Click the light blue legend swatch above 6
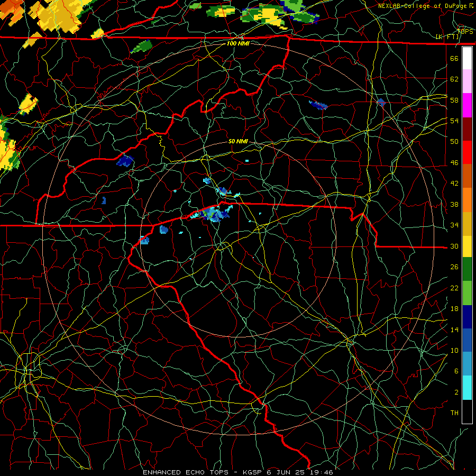This screenshot has width=476, height=476. [x=467, y=364]
